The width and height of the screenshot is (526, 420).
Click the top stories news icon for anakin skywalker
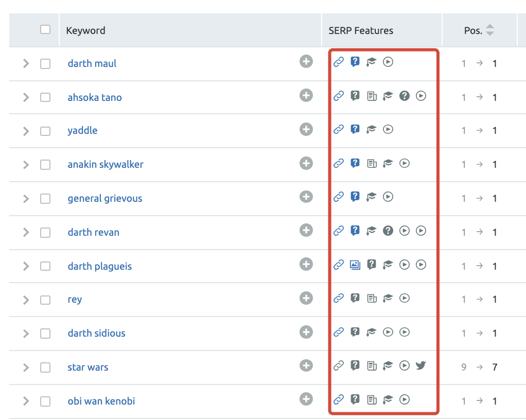(x=372, y=164)
